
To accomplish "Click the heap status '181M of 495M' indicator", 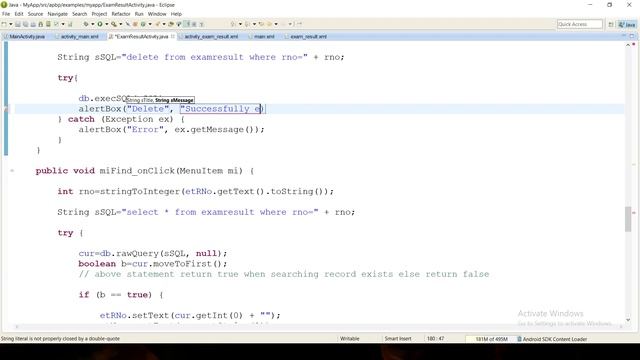I will tap(491, 339).
